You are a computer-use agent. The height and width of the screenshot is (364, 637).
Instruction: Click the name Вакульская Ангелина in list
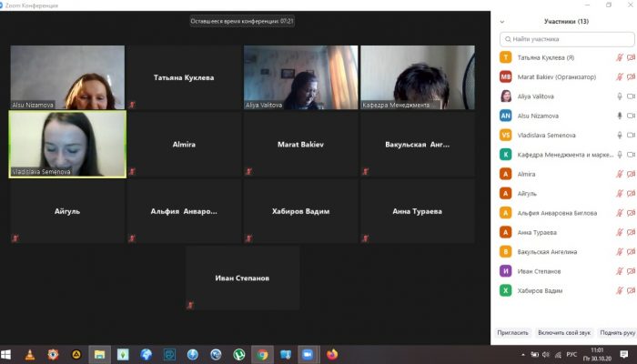coord(547,252)
